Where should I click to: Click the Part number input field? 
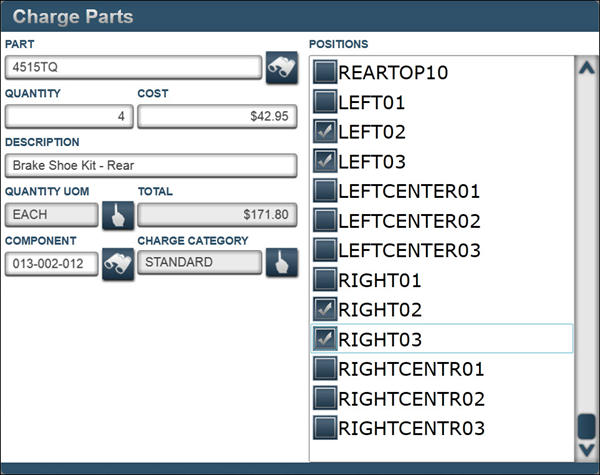pos(133,67)
